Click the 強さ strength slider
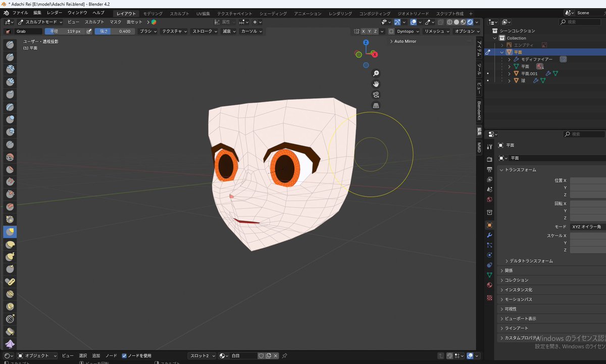The image size is (606, 364). [115, 31]
